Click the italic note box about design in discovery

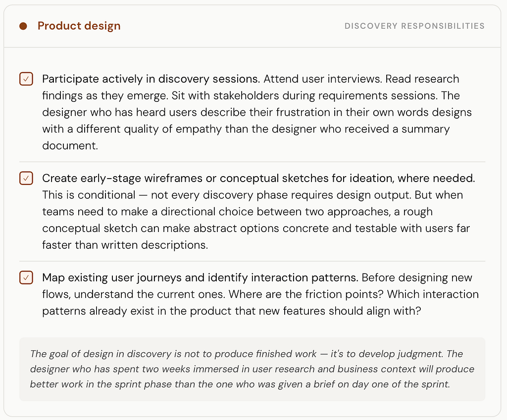[x=252, y=369]
